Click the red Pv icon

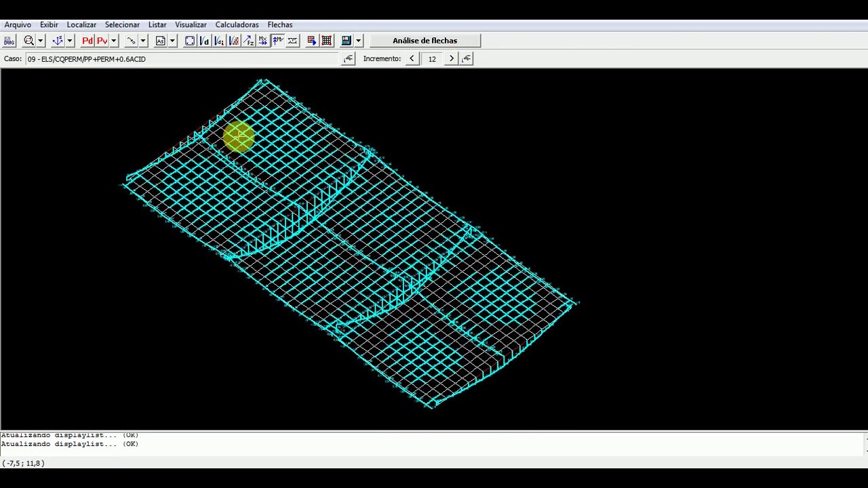click(x=102, y=41)
